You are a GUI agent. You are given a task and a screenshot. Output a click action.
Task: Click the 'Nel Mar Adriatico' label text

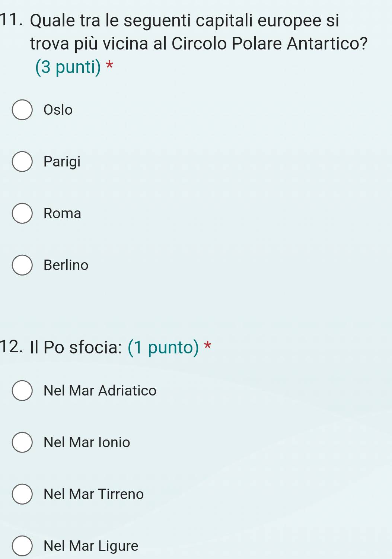coord(100,391)
